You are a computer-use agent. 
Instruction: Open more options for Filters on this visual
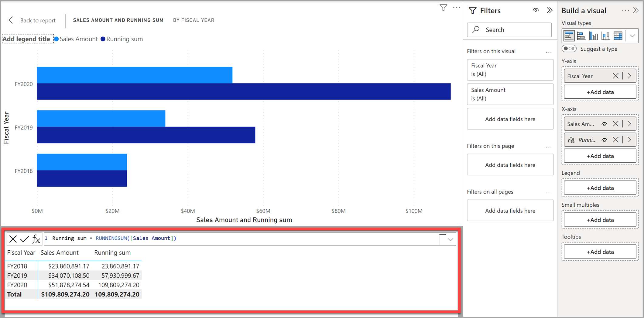[x=549, y=52]
